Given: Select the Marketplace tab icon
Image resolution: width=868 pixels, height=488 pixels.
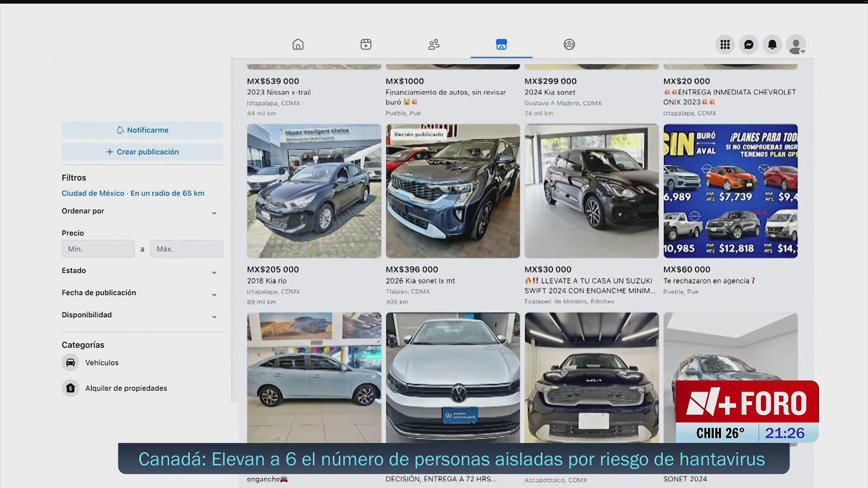Looking at the screenshot, I should 501,44.
